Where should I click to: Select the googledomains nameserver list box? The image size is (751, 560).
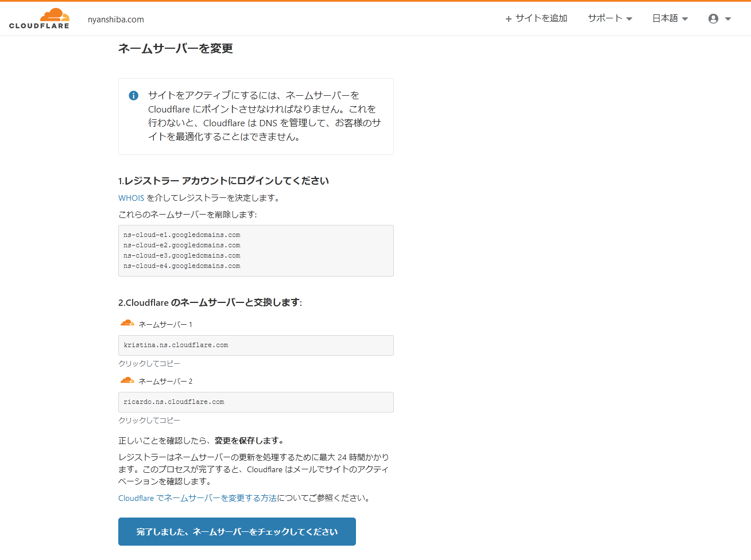click(x=256, y=250)
